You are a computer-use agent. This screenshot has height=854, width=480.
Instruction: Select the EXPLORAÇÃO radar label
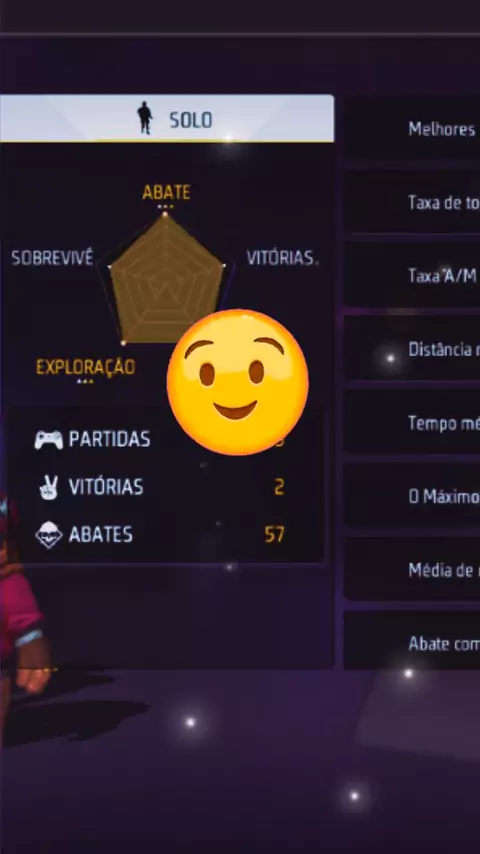86,367
